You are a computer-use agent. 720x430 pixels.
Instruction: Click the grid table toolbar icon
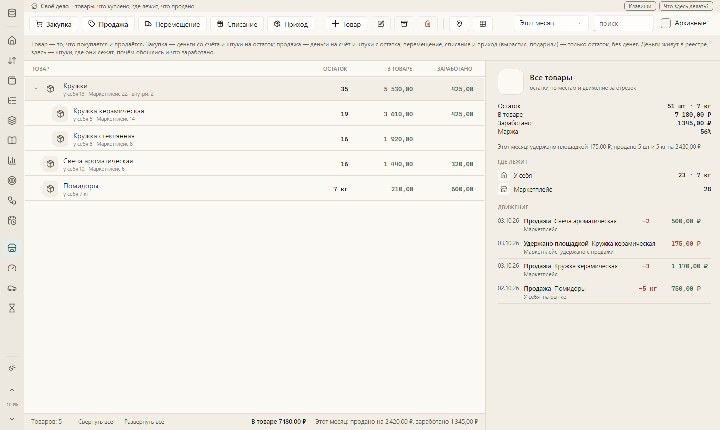[483, 24]
